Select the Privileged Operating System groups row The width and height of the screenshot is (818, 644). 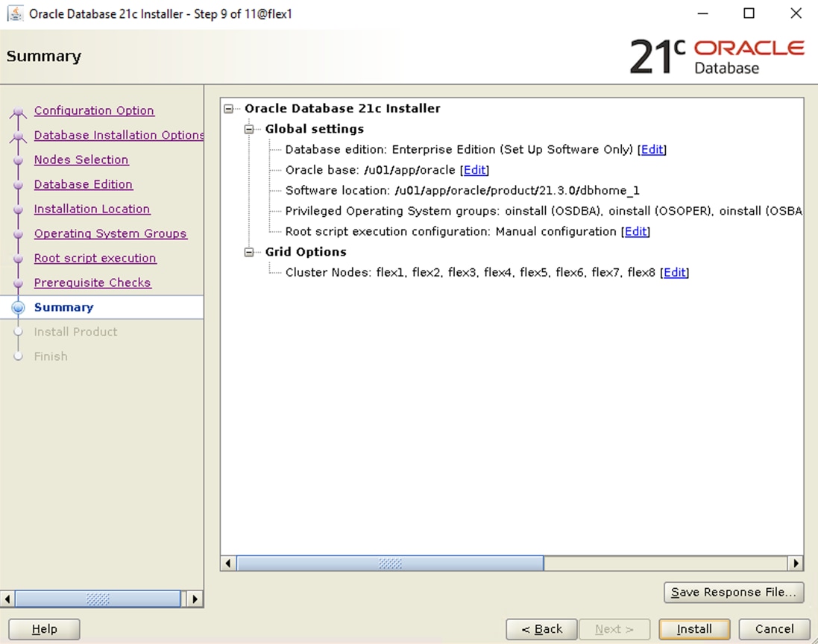click(544, 211)
